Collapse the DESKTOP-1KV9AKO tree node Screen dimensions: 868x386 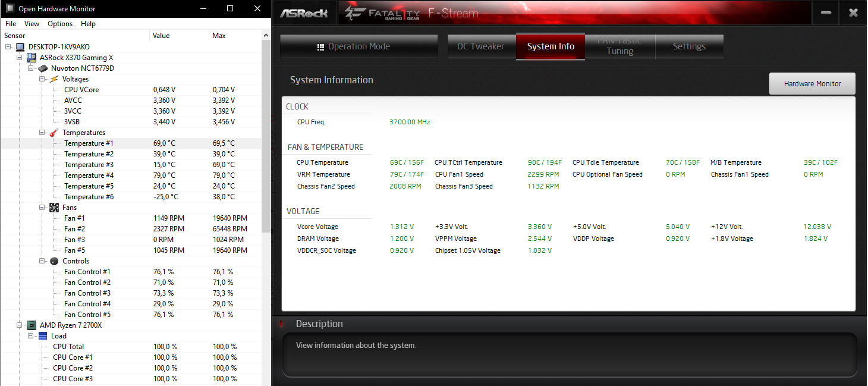click(8, 47)
